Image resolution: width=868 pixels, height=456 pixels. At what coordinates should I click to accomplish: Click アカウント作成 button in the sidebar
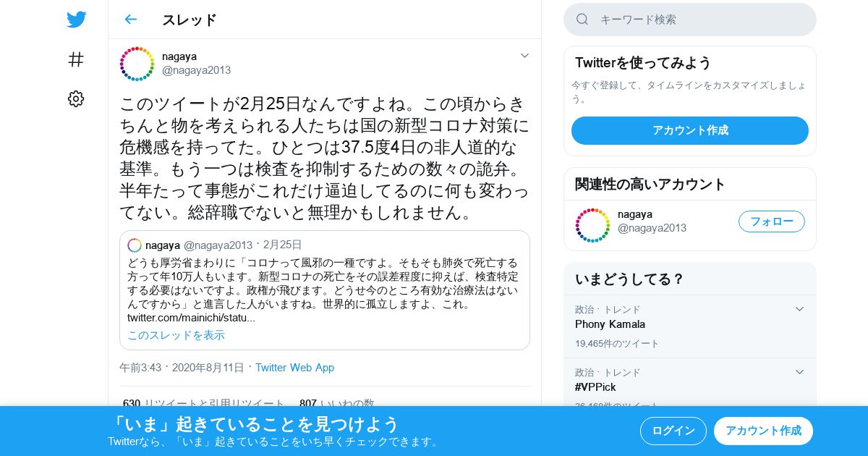(690, 130)
